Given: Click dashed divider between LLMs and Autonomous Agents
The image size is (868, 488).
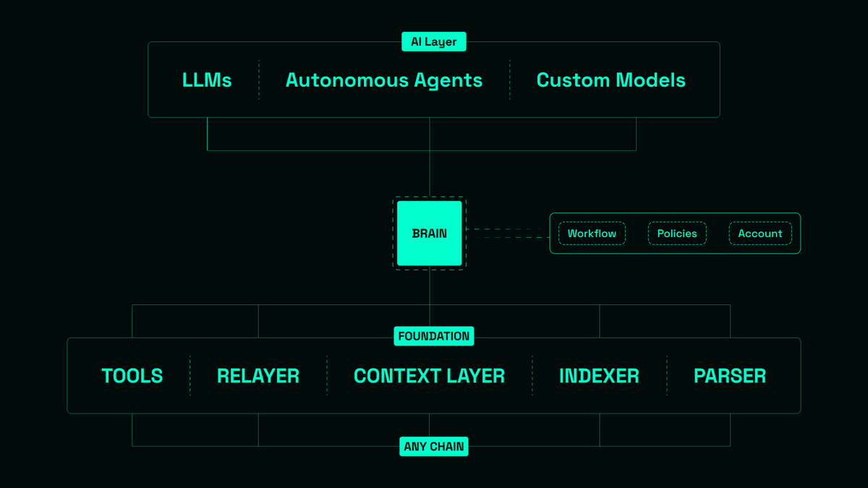Looking at the screenshot, I should [259, 80].
